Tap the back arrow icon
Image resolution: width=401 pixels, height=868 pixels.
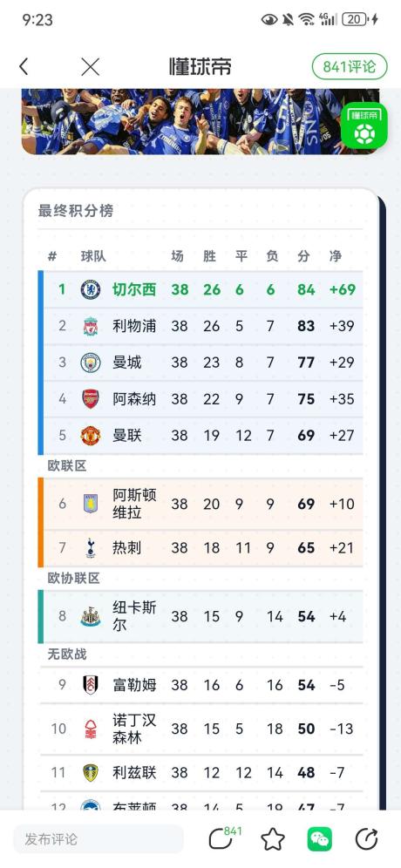point(24,67)
